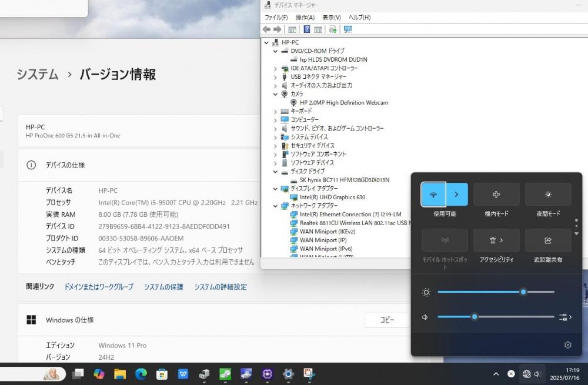Collapse the ネットワーク アダプター node

click(275, 206)
